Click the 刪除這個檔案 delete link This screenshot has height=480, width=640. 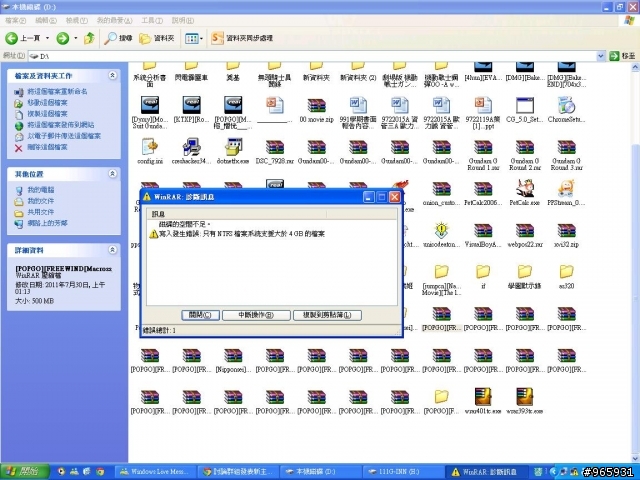click(47, 147)
